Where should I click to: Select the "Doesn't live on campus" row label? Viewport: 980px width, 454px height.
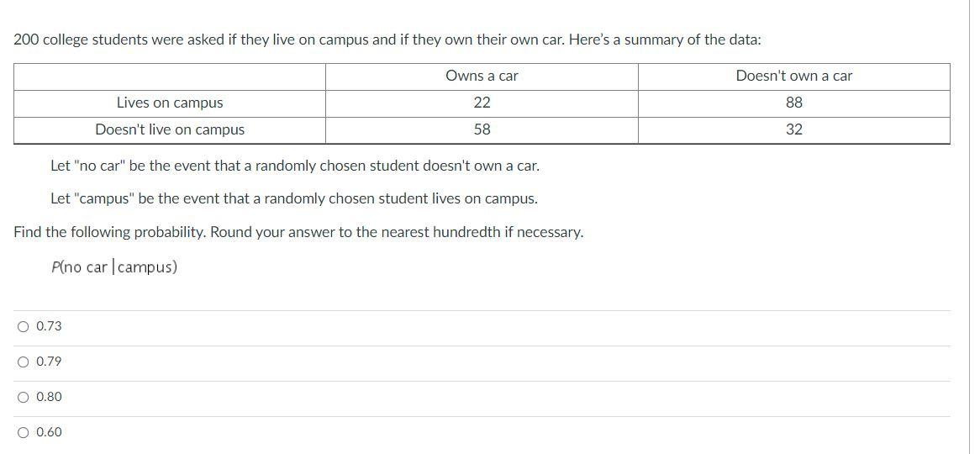click(170, 130)
